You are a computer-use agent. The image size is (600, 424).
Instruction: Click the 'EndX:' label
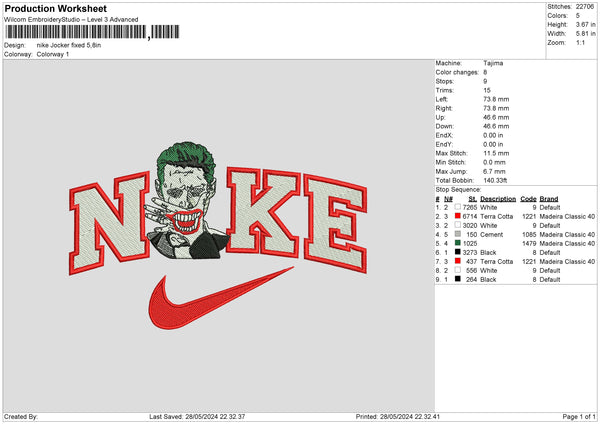pyautogui.click(x=444, y=135)
